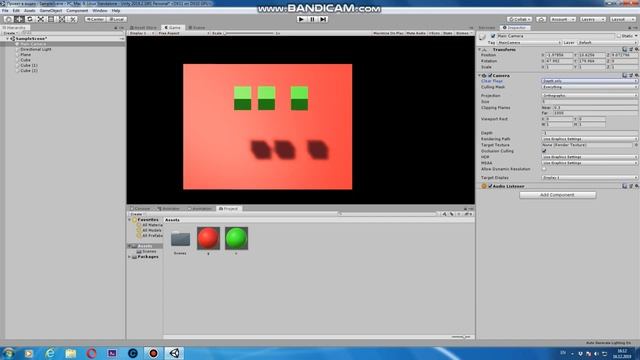This screenshot has width=640, height=360.
Task: Open the Window menu
Action: [x=100, y=11]
